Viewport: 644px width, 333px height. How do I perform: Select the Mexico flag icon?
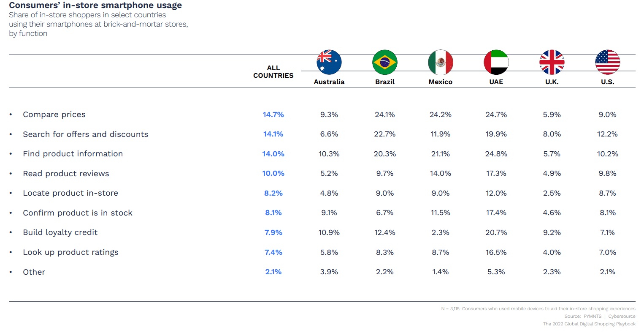coord(441,62)
